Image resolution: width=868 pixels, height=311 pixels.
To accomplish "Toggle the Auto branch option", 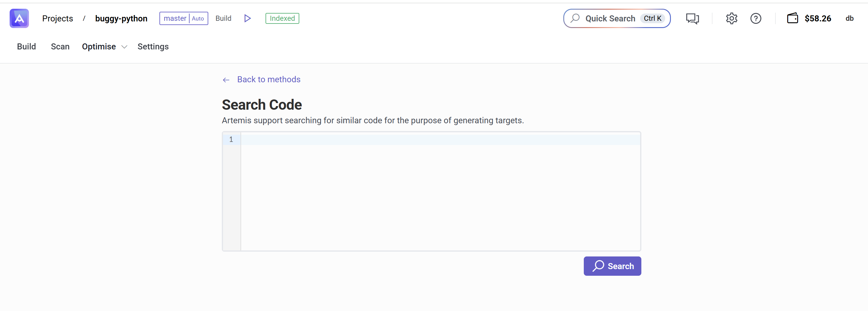I will [x=198, y=18].
